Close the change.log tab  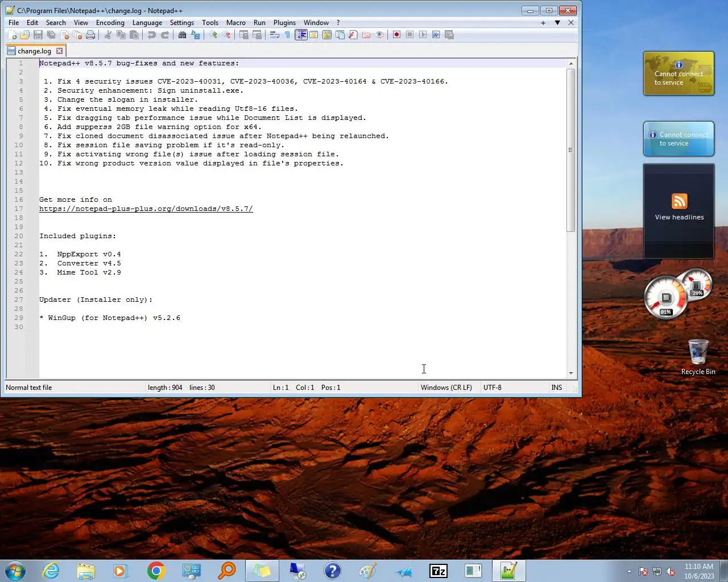tap(59, 51)
